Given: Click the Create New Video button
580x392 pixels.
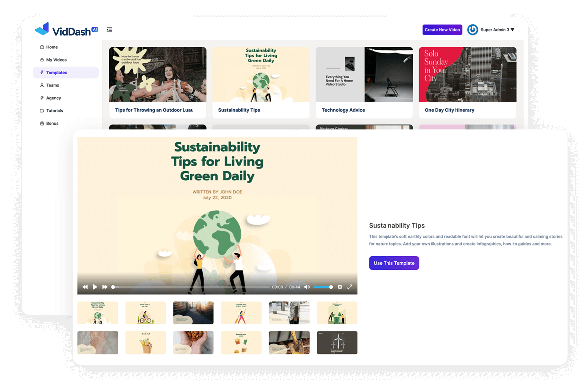Looking at the screenshot, I should 442,30.
